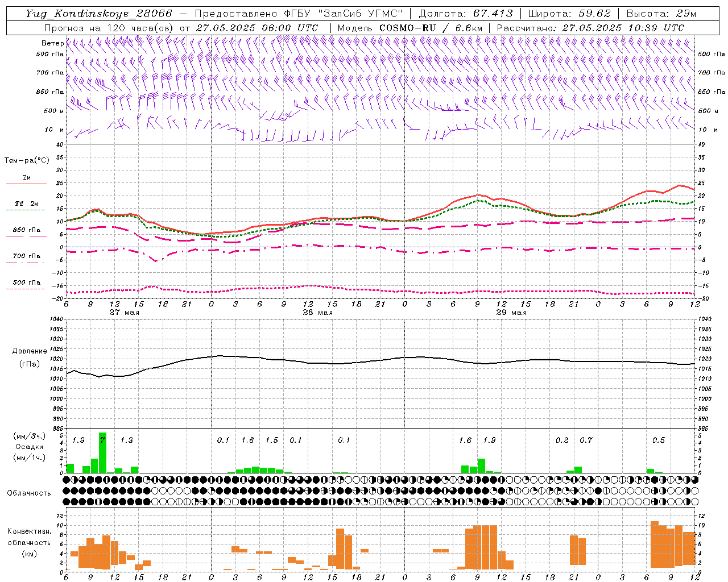Select the Долгота: 67.413 header value
Screen dimensions: 728x582
(466, 14)
